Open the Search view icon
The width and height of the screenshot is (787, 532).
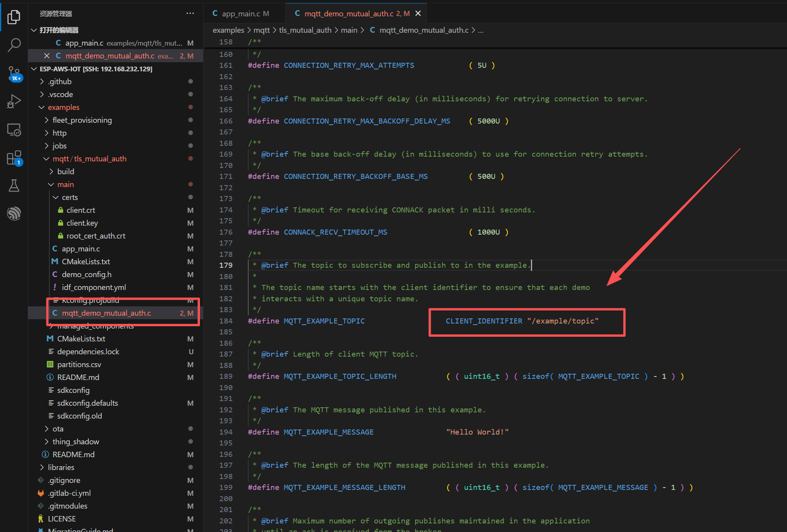[14, 45]
